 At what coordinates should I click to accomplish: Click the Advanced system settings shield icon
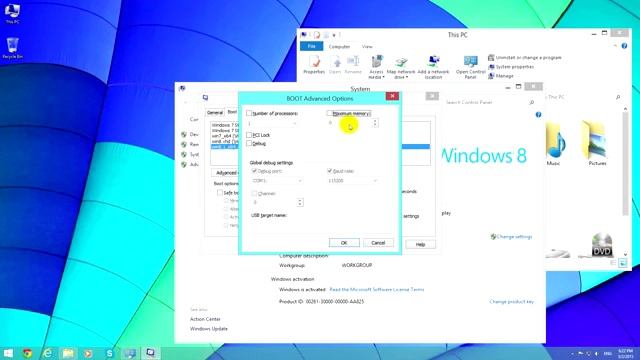click(184, 164)
